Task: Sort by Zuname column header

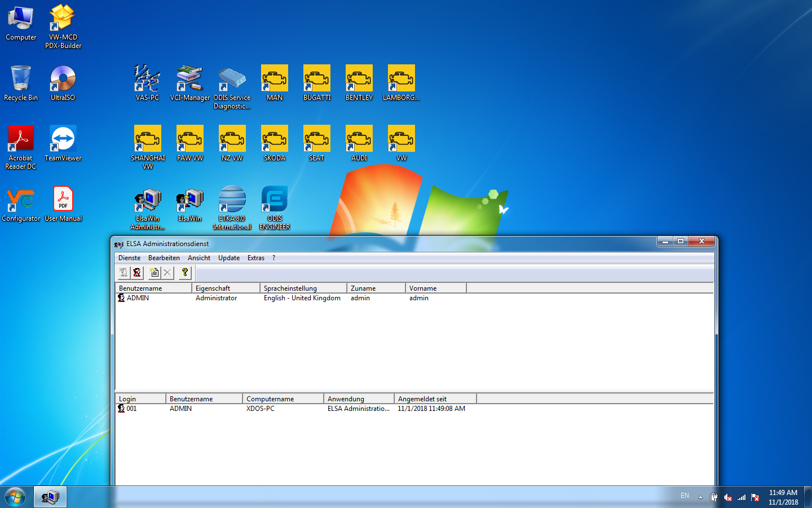Action: pos(376,288)
